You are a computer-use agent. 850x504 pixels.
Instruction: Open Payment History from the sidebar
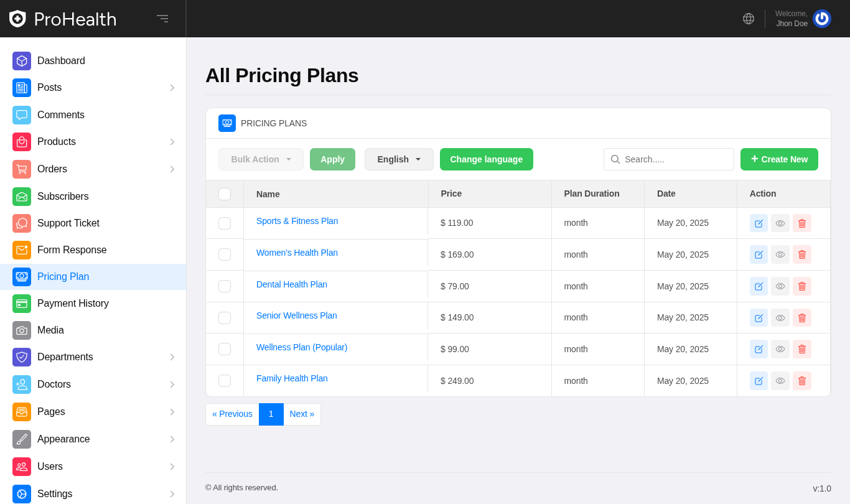(x=73, y=304)
